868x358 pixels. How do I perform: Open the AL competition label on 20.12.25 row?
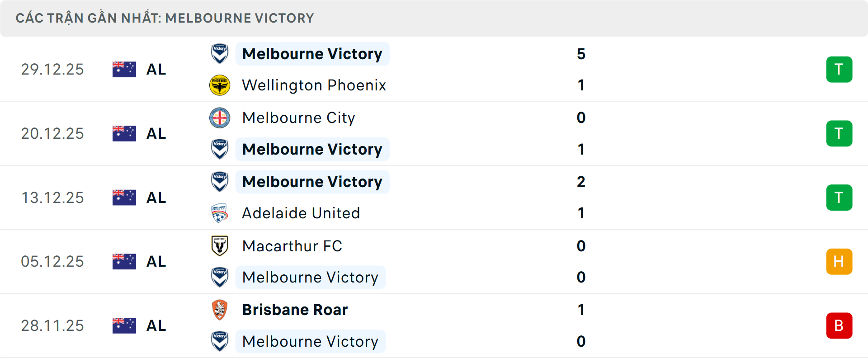(x=156, y=133)
